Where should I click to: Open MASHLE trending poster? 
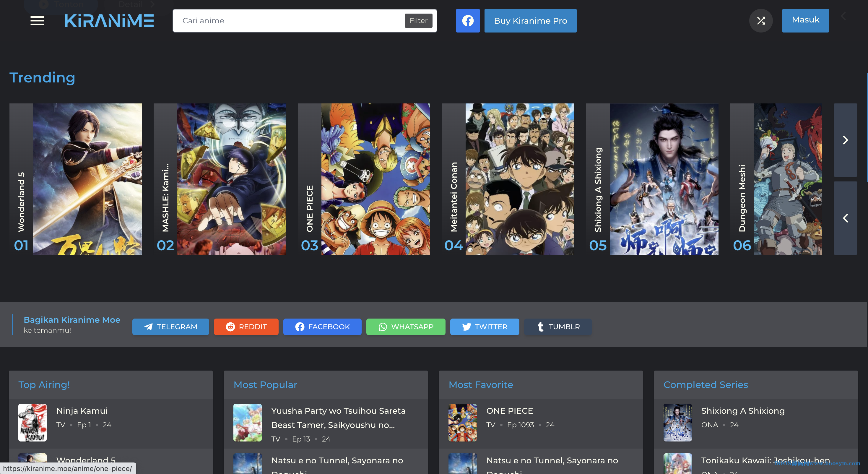(232, 179)
